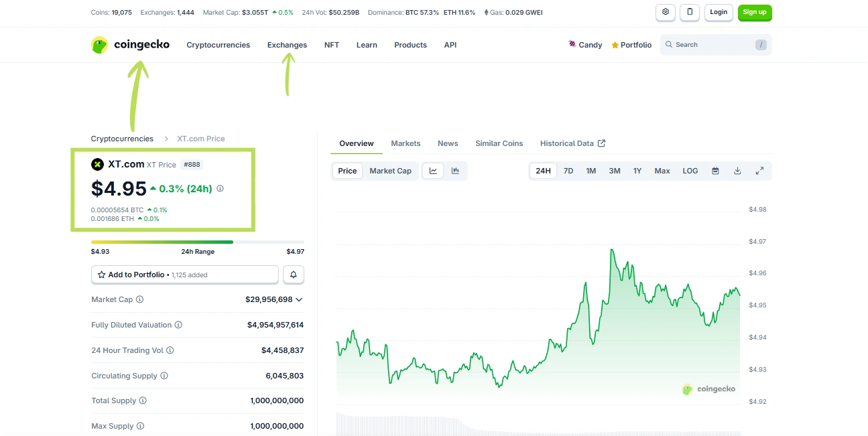Expand the Market Cap value chevron
Screen dimensions: 868x436
(x=299, y=300)
